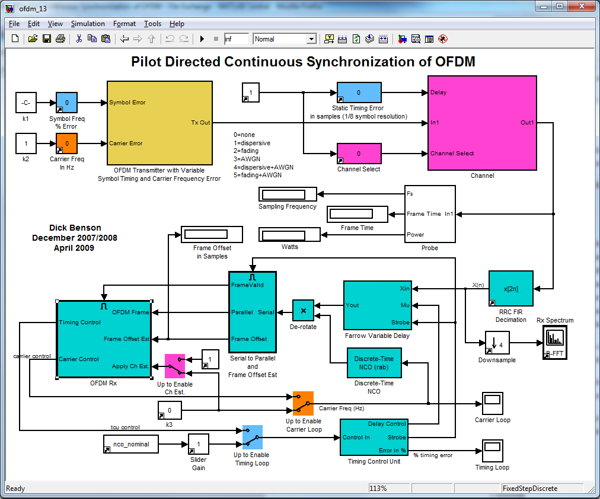Open a model with the folder icon
Viewport: 600px width, 499px height.
coord(32,39)
